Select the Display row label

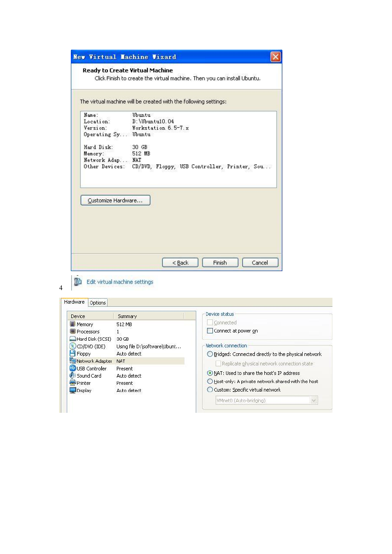click(x=84, y=391)
